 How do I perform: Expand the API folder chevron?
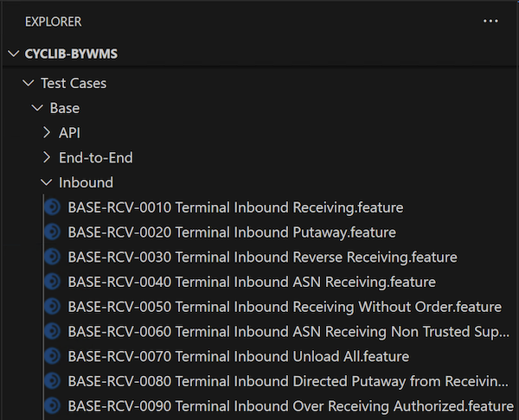pos(47,132)
